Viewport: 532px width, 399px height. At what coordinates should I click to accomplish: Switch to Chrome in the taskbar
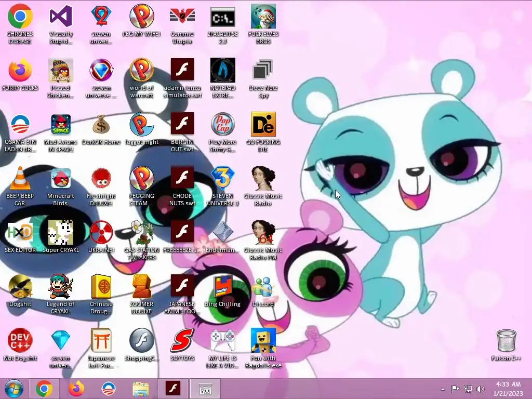point(44,389)
